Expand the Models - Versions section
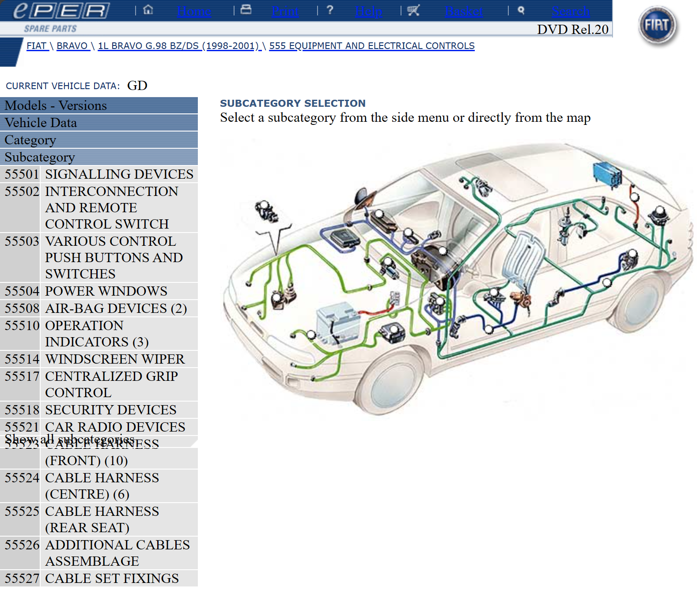The height and width of the screenshot is (590, 700). (x=99, y=105)
